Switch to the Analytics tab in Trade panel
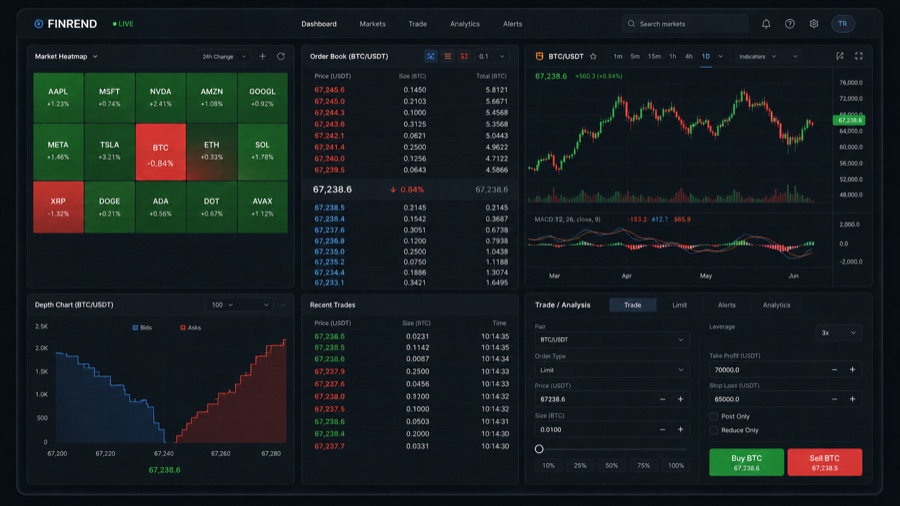 (x=776, y=305)
